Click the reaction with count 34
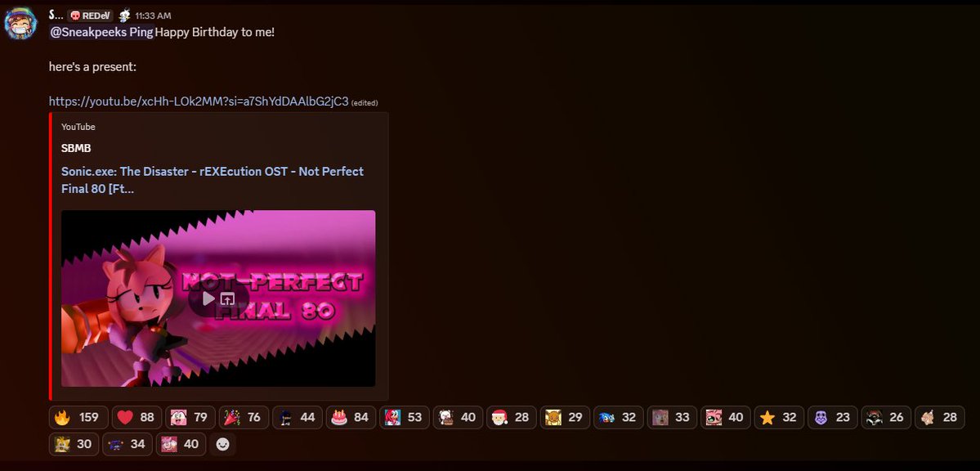The width and height of the screenshot is (980, 471). (x=128, y=444)
